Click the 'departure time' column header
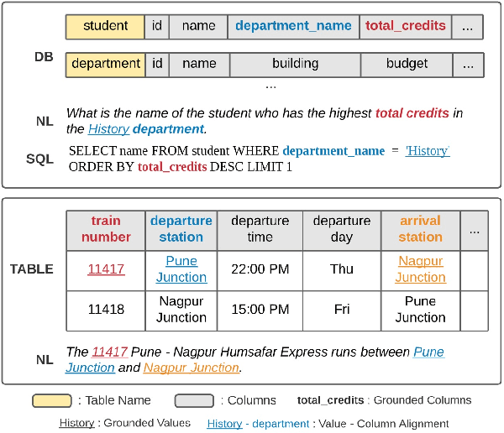Screen dimensions: 504x433 click(x=260, y=229)
